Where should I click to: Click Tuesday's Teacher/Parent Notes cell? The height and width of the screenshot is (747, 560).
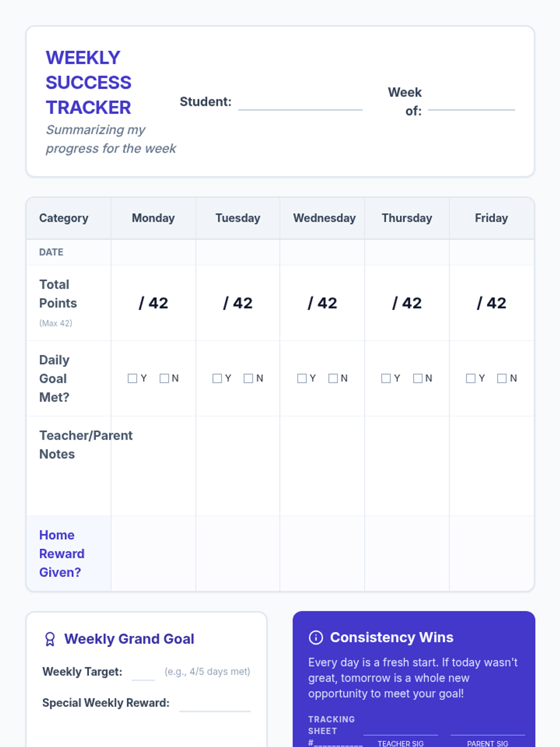point(238,466)
